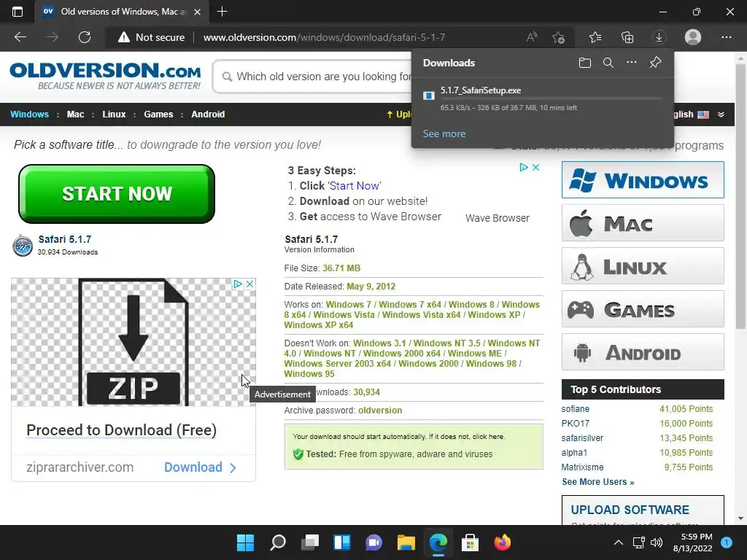Click the ziprararchiver Download link

(200, 467)
